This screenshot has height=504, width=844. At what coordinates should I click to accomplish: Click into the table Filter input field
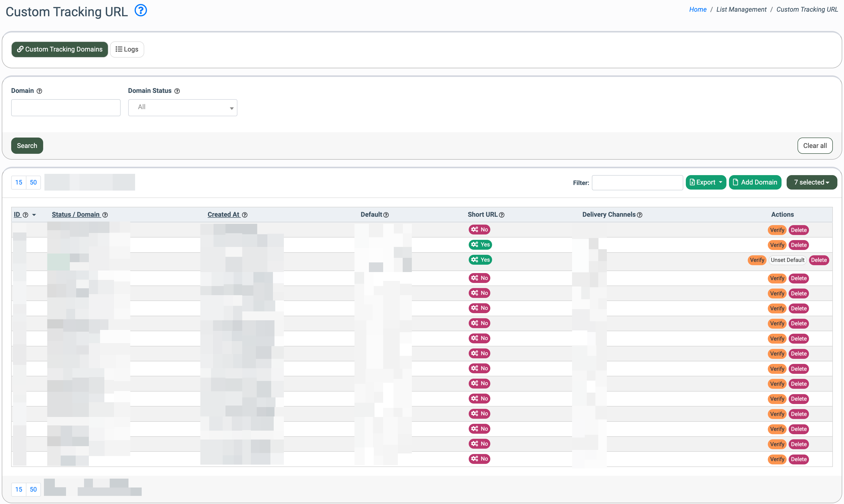coord(637,183)
